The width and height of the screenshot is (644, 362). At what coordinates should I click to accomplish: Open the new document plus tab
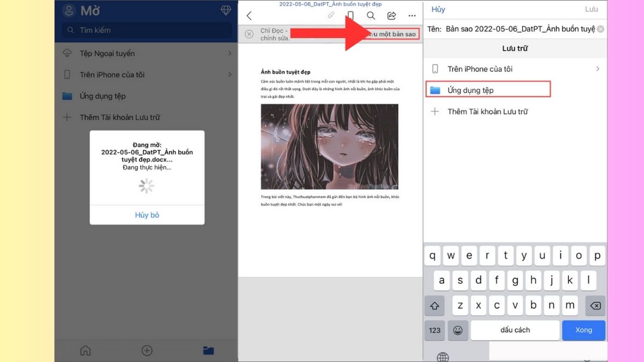[147, 350]
